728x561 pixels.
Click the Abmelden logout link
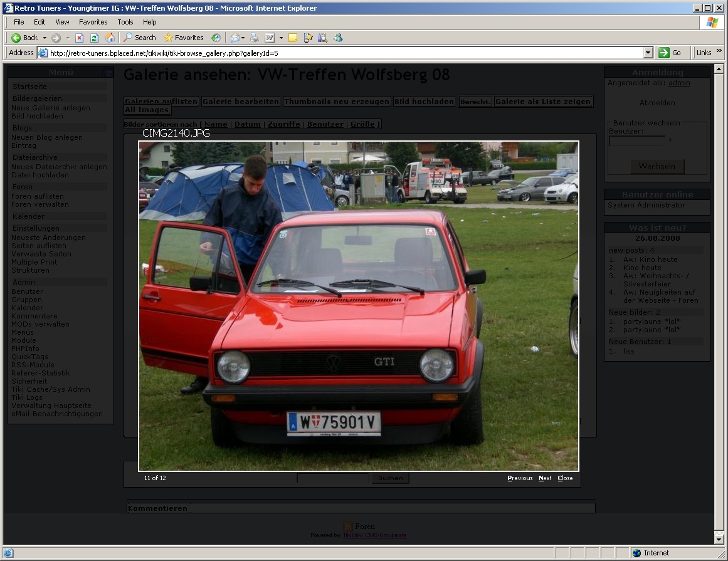coord(657,103)
